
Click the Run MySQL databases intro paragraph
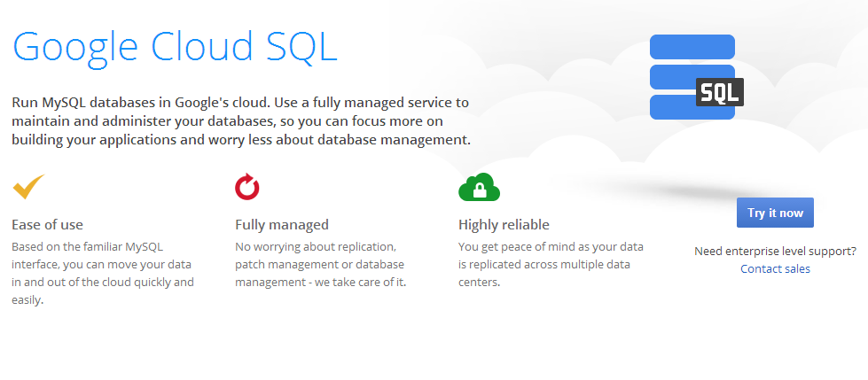point(241,121)
